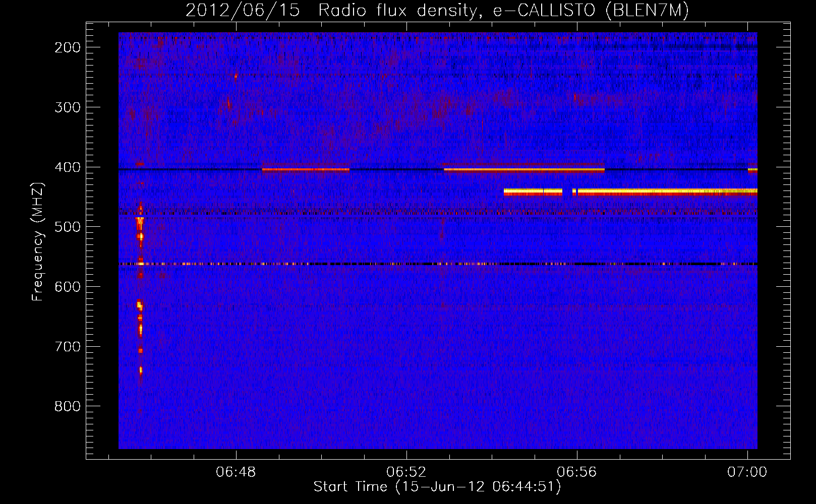Select the 600 frequency tick label
The height and width of the screenshot is (504, 816).
click(x=68, y=287)
